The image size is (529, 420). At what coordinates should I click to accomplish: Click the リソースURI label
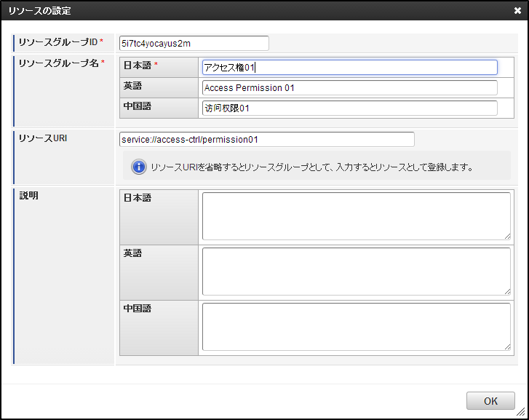(43, 137)
